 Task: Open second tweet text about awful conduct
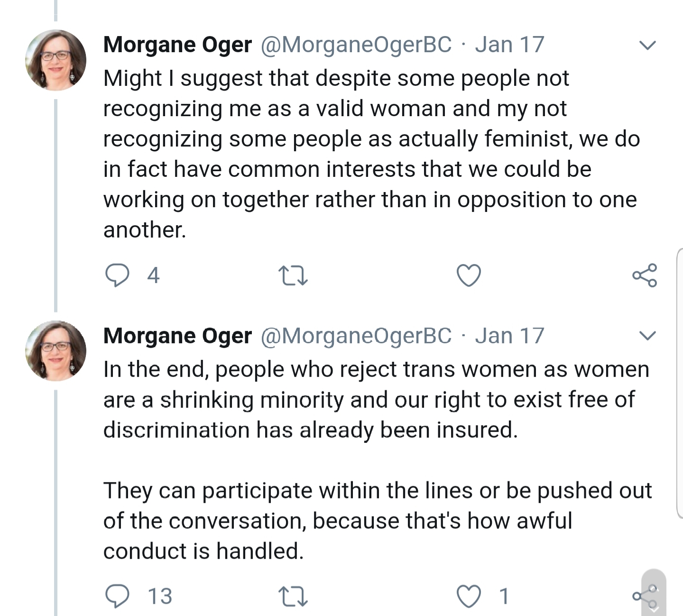pos(378,460)
